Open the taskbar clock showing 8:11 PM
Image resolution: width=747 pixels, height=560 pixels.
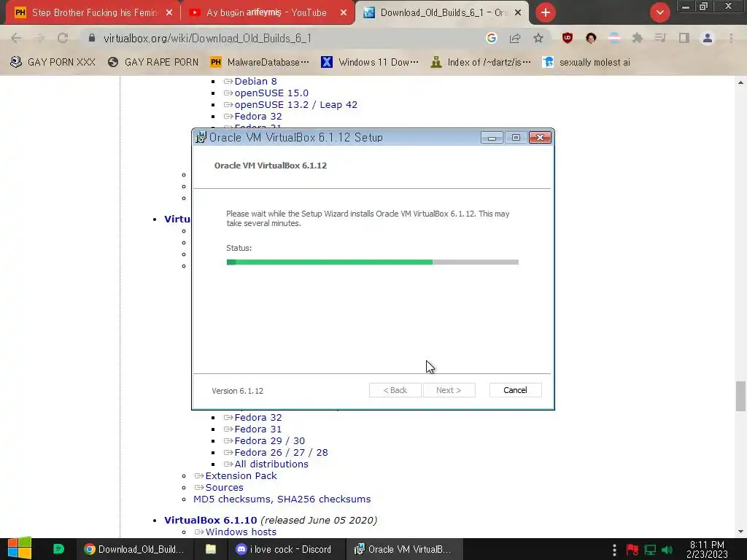[707, 549]
